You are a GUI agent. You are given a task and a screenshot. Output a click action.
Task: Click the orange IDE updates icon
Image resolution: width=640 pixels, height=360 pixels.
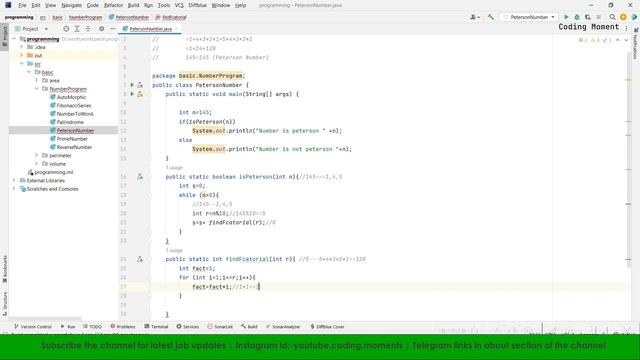623,17
